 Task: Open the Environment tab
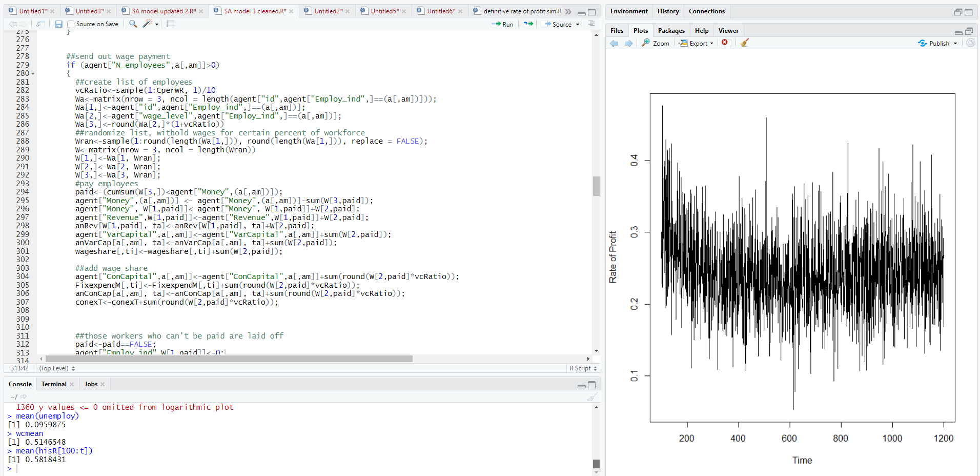coord(629,11)
